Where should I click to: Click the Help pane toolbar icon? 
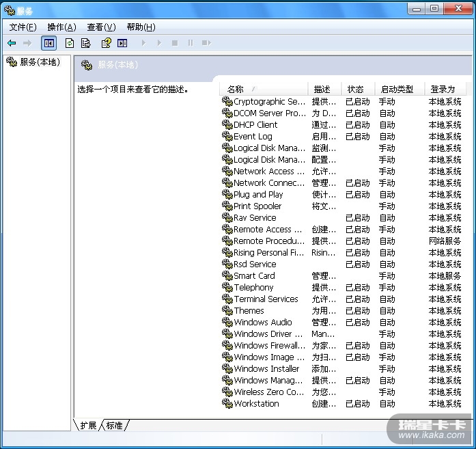[x=122, y=43]
